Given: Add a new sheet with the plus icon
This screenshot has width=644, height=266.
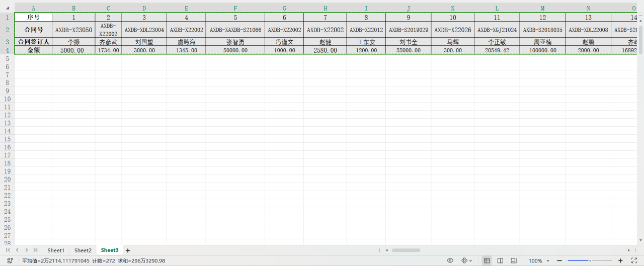Looking at the screenshot, I should click(128, 250).
